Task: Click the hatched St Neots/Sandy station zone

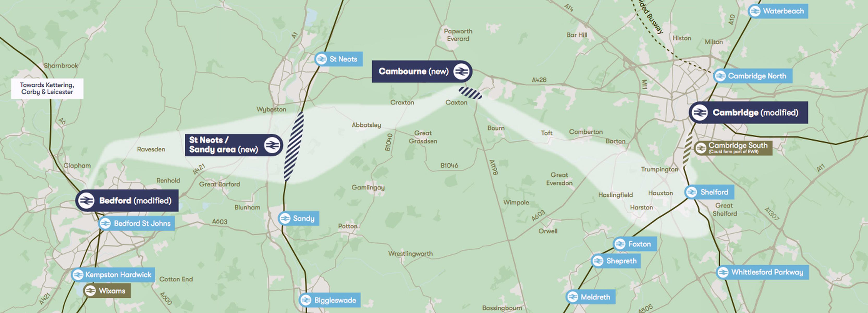Action: (x=294, y=147)
